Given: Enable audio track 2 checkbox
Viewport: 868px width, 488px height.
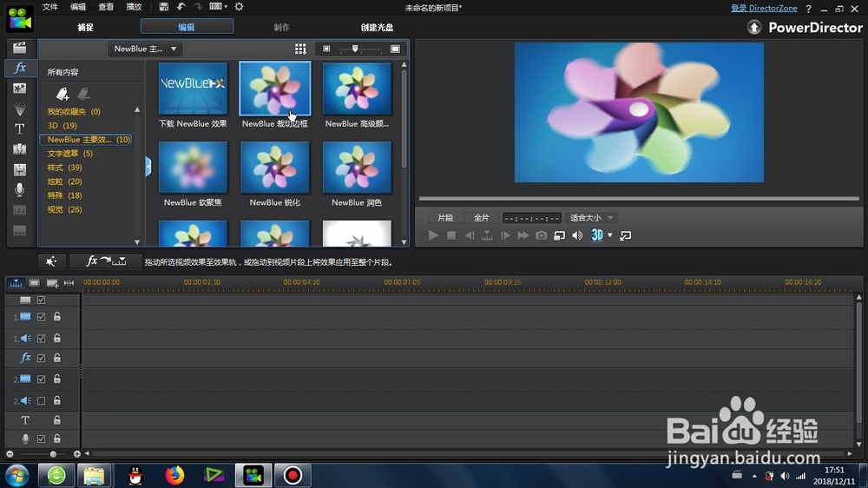Looking at the screenshot, I should [x=41, y=400].
